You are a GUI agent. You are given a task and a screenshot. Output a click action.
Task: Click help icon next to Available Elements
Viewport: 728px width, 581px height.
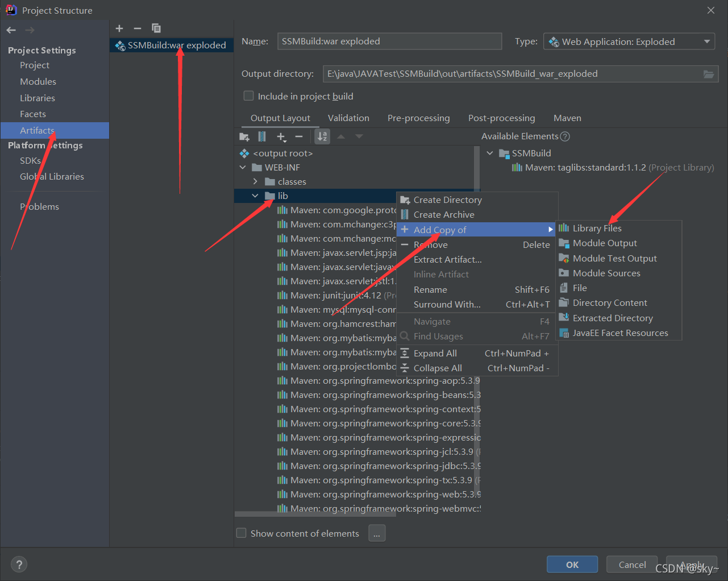pos(565,136)
